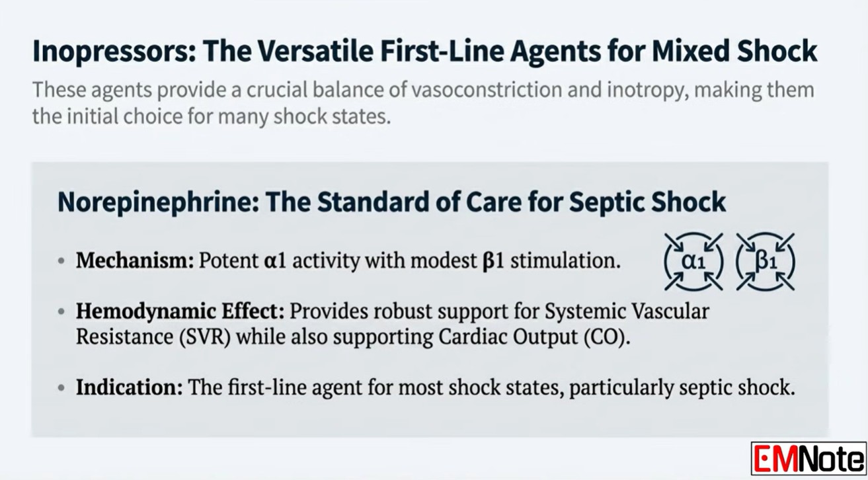Click 'particularly septic shock' in Indication line
868x480 pixels.
pyautogui.click(x=681, y=387)
